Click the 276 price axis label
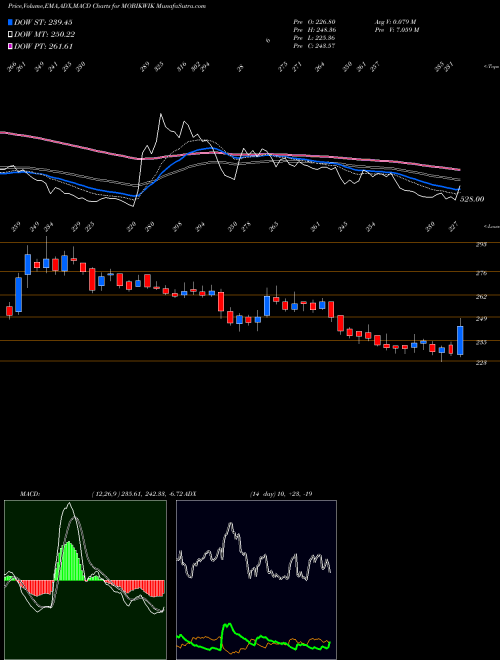Image resolution: width=500 pixels, height=660 pixels. 481,273
